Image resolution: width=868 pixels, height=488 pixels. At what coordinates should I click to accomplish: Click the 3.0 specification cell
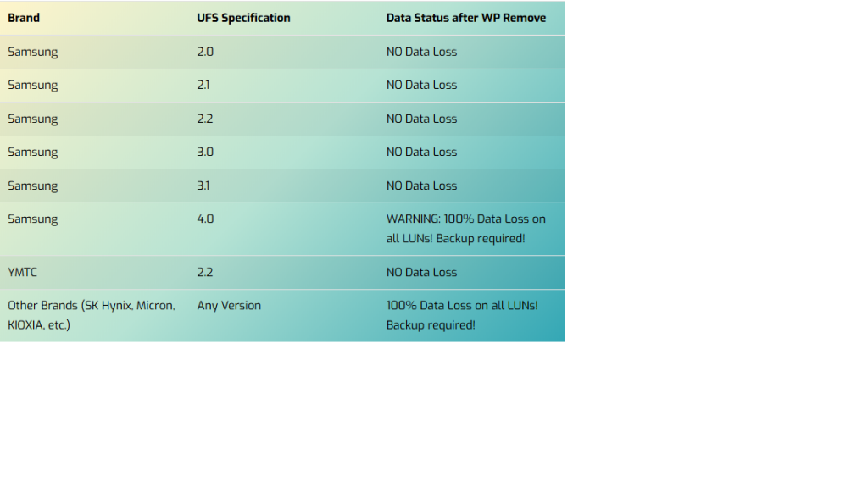click(205, 152)
